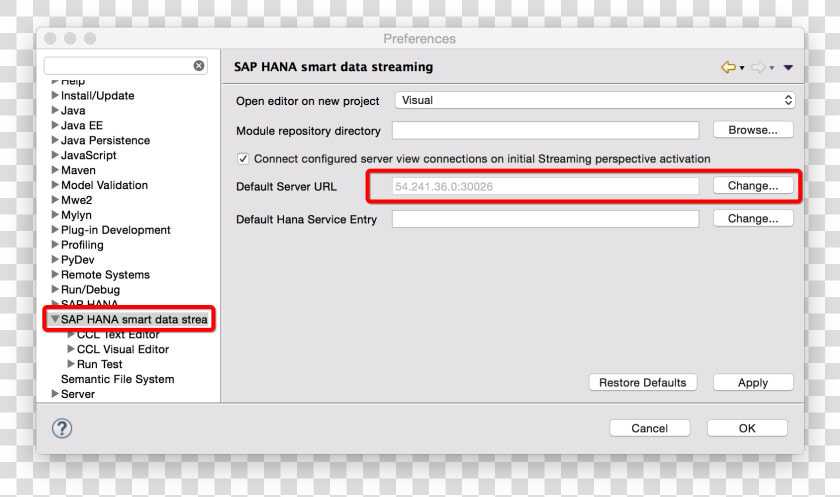Expand the Run Test node

[71, 364]
